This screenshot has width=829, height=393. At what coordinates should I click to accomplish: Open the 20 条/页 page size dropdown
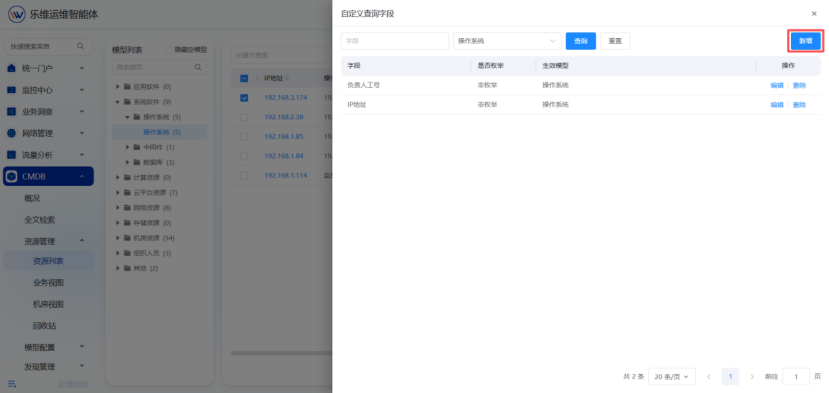(671, 377)
